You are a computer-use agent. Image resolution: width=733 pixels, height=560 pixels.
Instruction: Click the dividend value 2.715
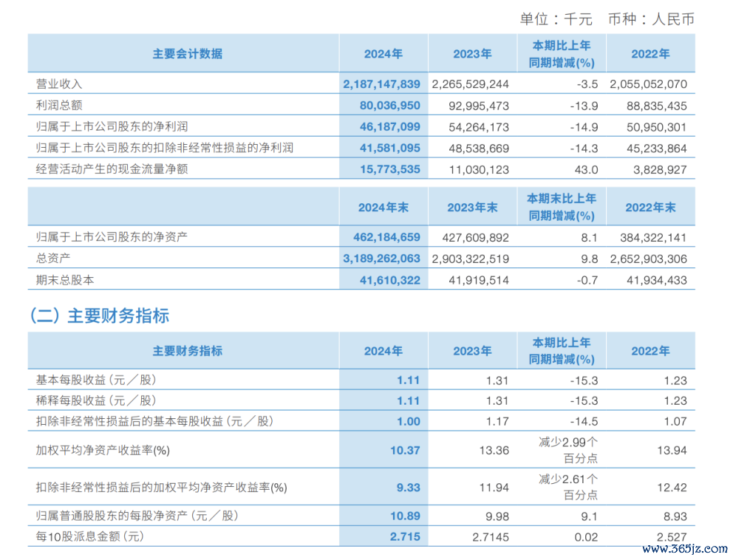tap(406, 536)
